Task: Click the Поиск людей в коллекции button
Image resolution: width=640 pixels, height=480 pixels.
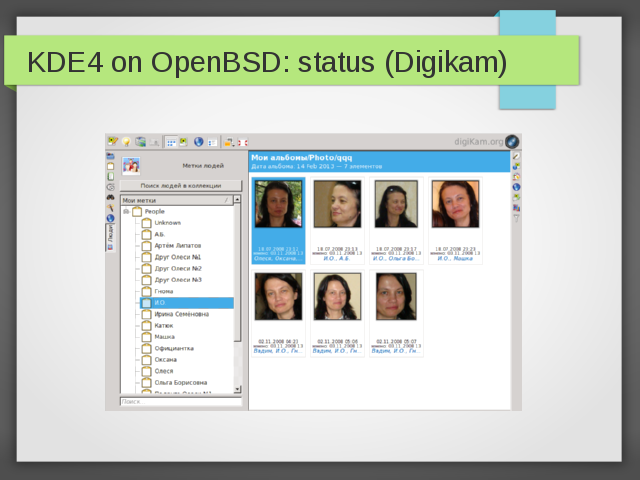Action: (181, 186)
